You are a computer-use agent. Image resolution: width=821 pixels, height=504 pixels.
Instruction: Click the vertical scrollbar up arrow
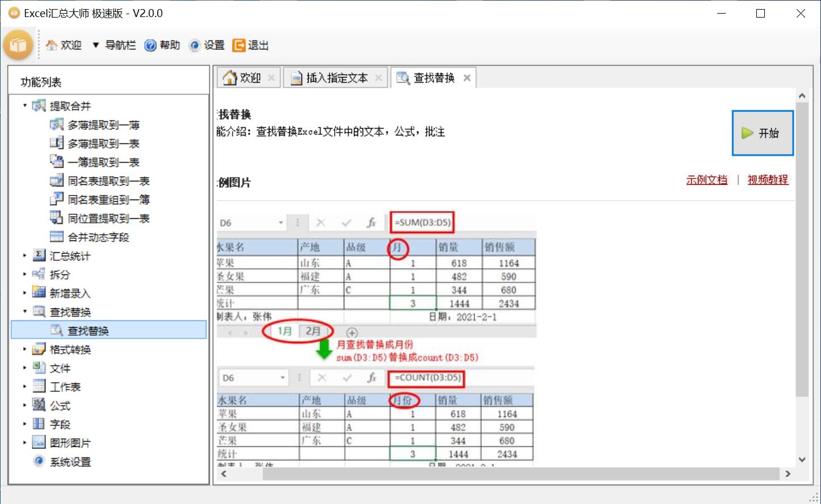802,96
